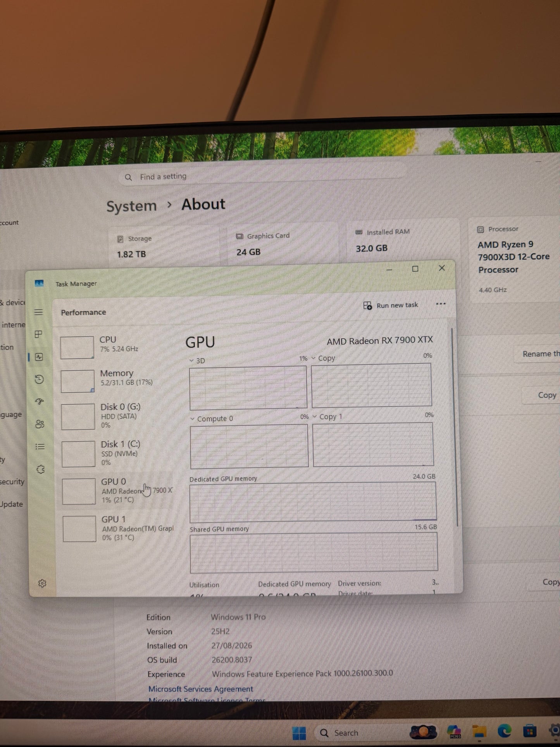
Task: Click the Task Manager app icon in title bar
Action: [x=39, y=283]
